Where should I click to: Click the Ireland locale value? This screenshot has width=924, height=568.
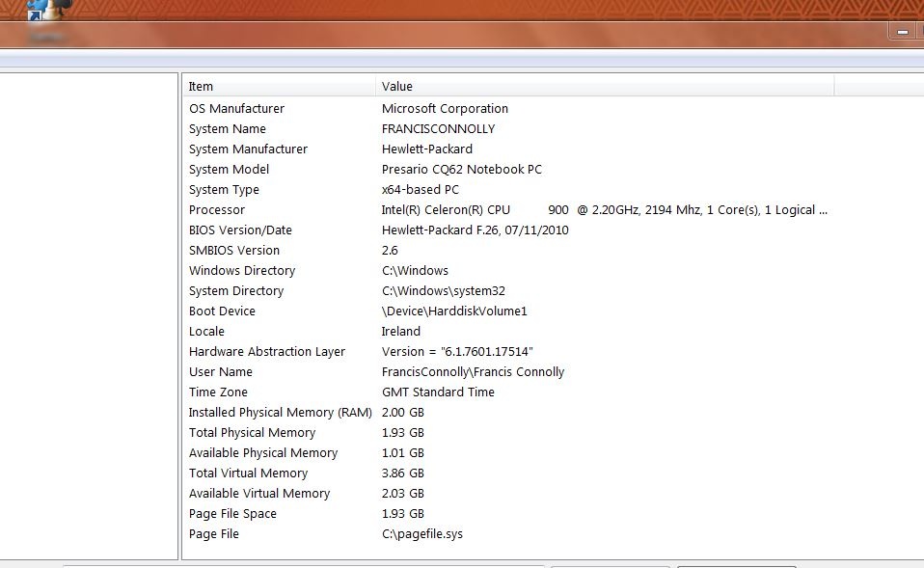pyautogui.click(x=400, y=331)
